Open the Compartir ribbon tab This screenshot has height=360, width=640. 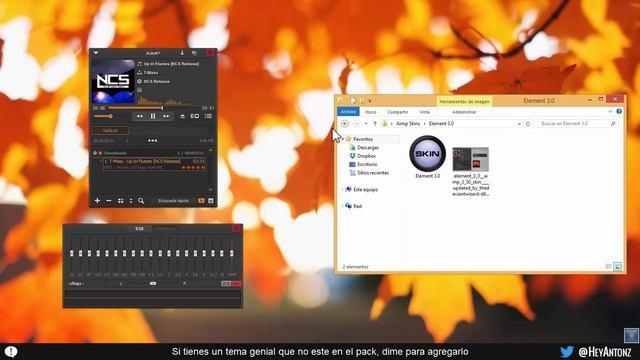click(398, 112)
